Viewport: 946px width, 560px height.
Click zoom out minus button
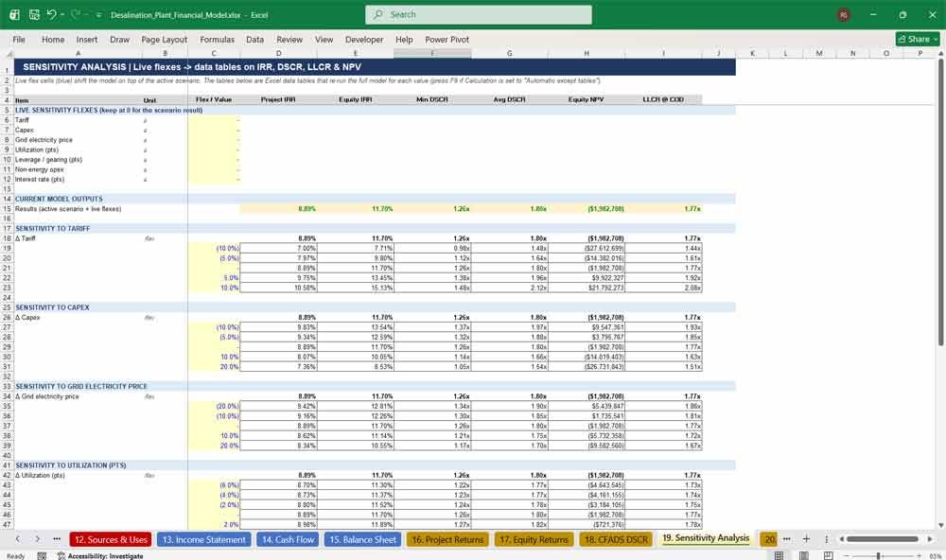click(846, 556)
